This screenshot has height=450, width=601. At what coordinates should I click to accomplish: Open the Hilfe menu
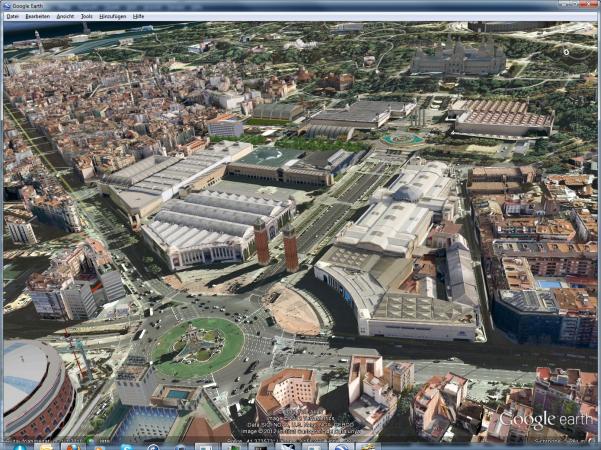138,16
